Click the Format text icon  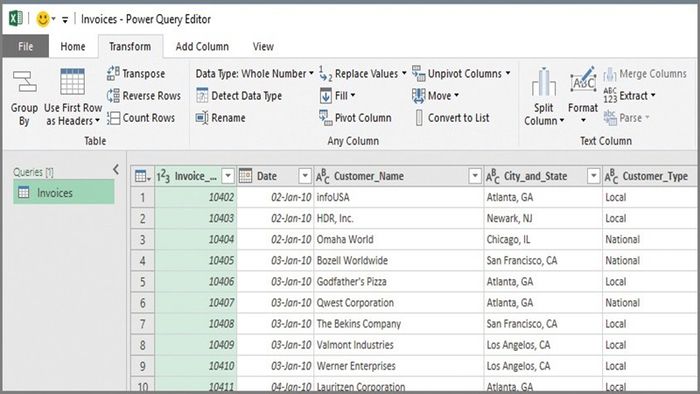[583, 81]
